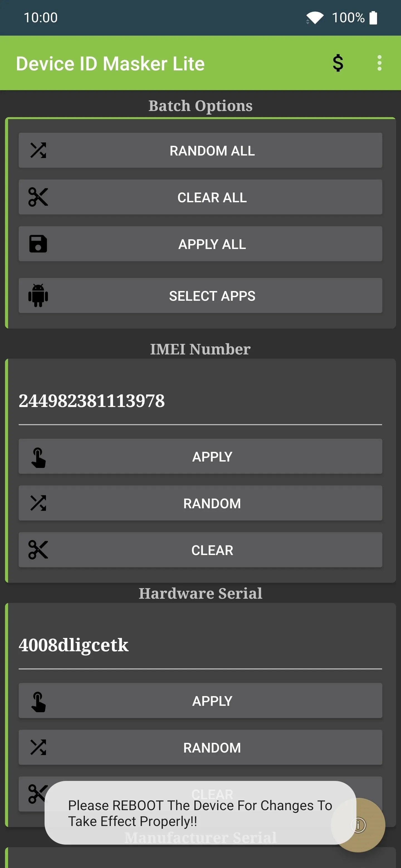The image size is (401, 868).
Task: Click the shuffle icon on Random All
Action: (x=38, y=150)
